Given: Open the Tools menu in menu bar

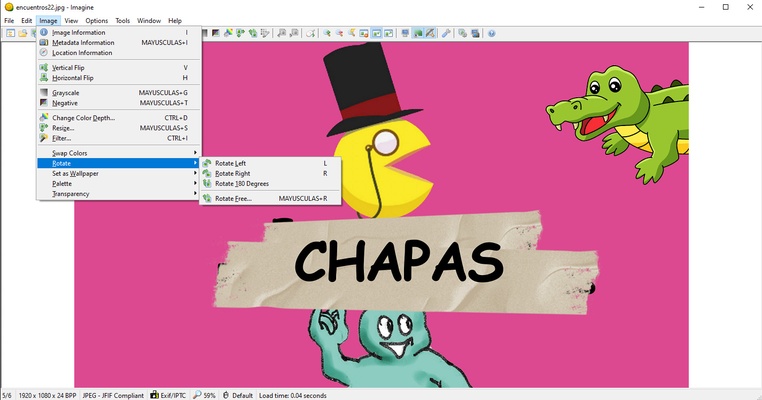Looking at the screenshot, I should click(x=122, y=20).
